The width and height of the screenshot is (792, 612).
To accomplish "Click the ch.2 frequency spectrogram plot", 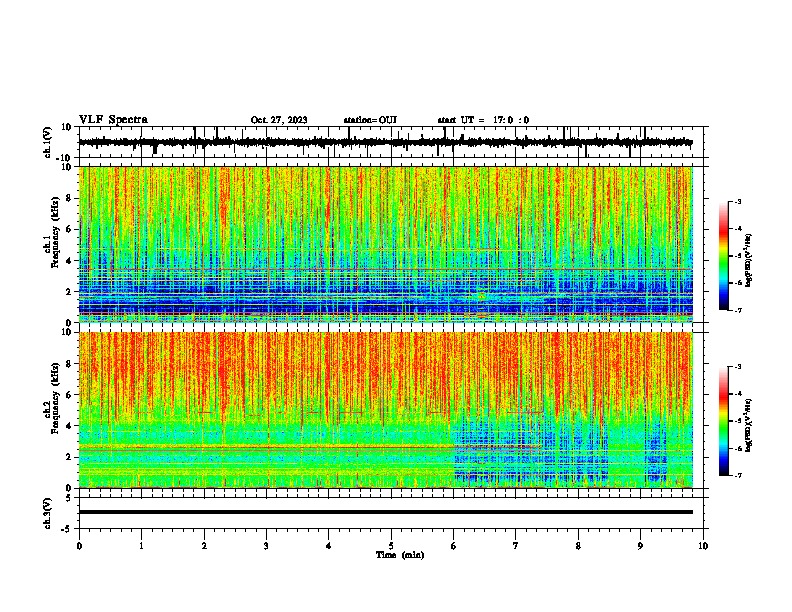I will tap(386, 410).
